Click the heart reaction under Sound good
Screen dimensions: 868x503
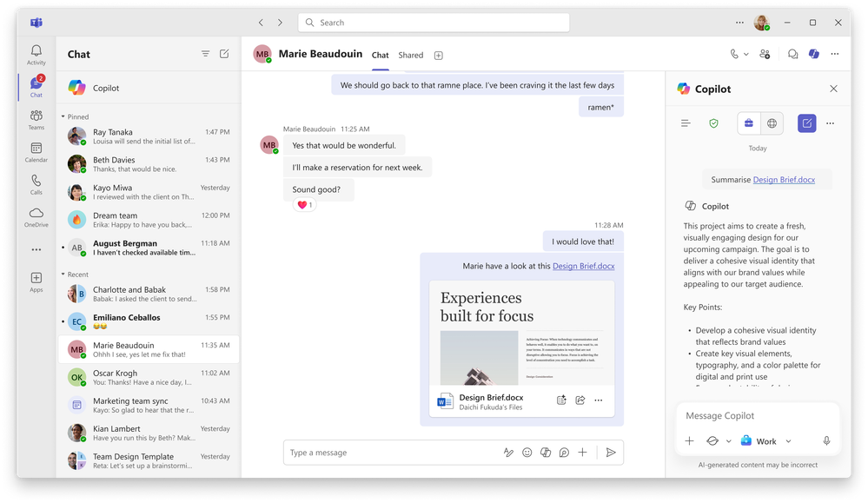[304, 205]
